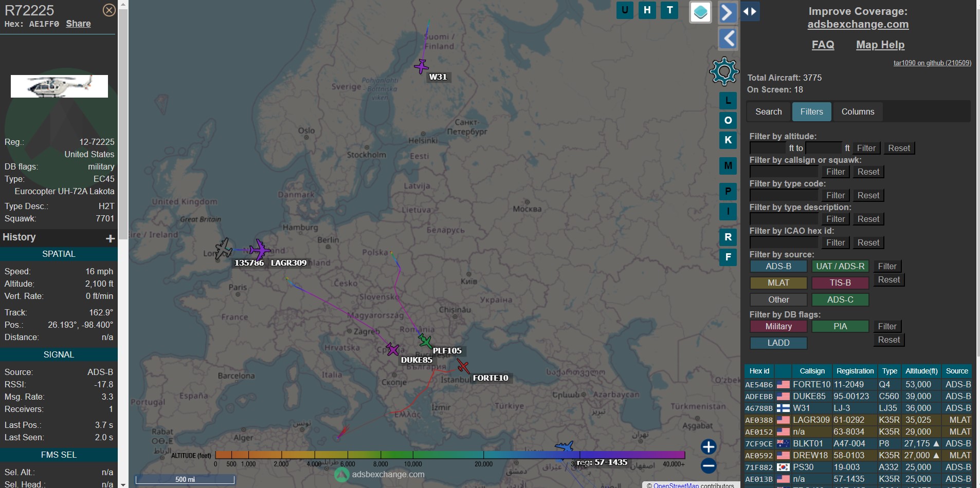Click Filter button for type description

(x=835, y=219)
